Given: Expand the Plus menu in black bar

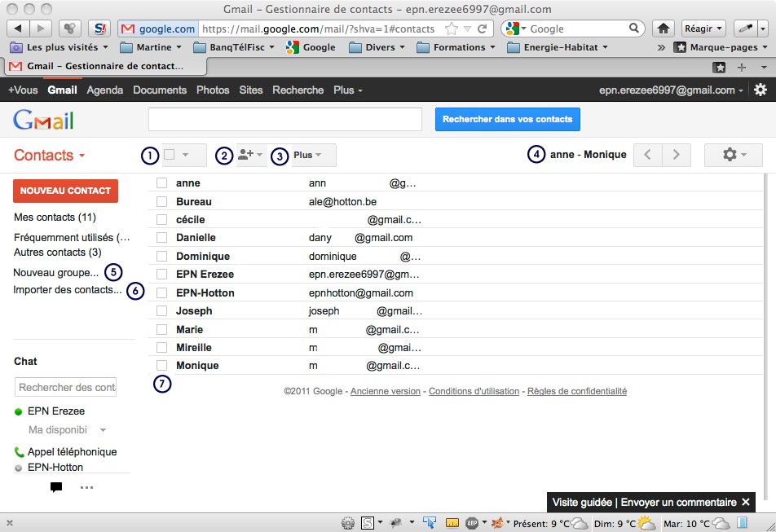Looking at the screenshot, I should [x=348, y=90].
